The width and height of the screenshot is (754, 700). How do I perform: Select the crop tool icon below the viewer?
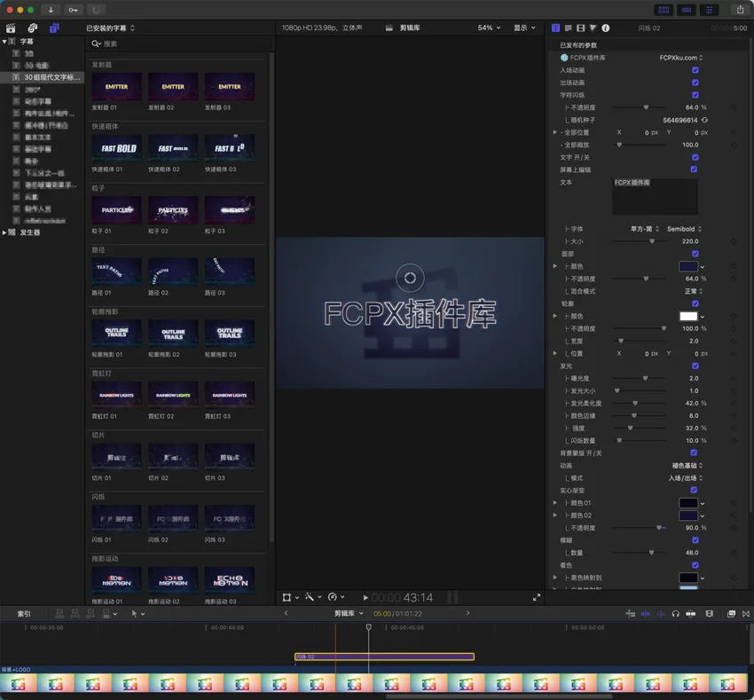click(287, 596)
